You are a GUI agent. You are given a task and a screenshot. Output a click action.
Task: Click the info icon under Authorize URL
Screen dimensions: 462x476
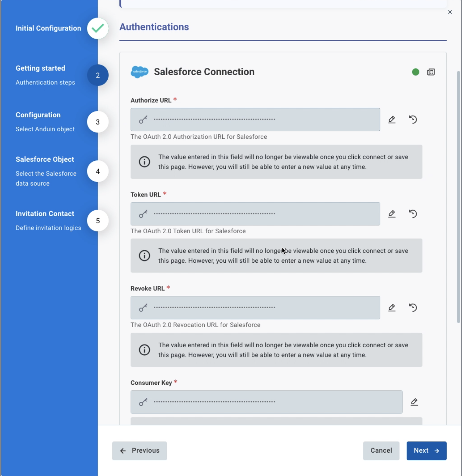tap(144, 162)
